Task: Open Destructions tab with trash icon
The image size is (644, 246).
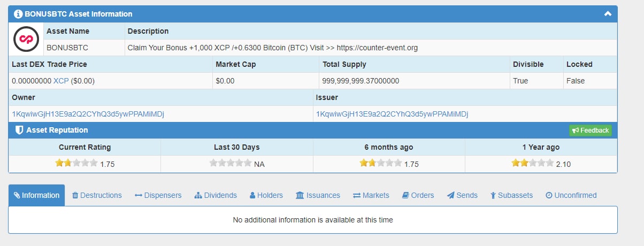Action: tap(97, 195)
